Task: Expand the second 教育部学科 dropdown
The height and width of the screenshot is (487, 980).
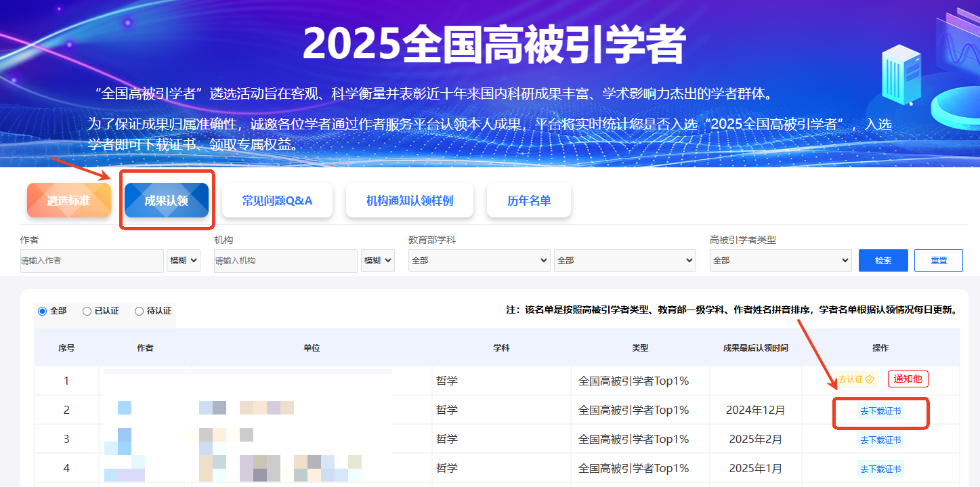Action: point(624,261)
